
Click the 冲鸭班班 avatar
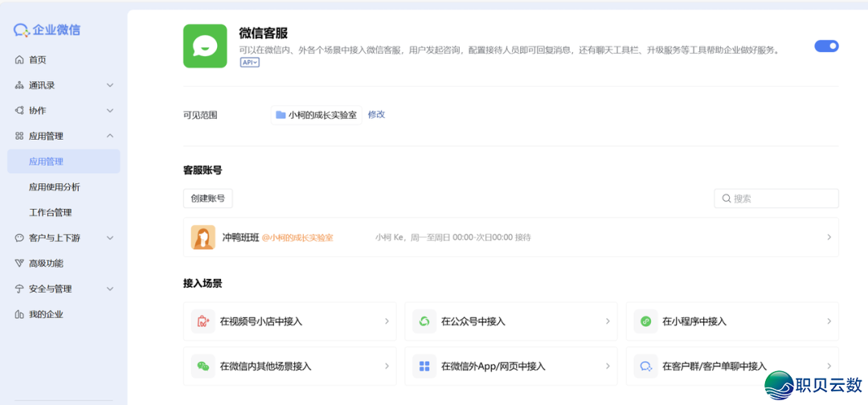[x=203, y=237]
